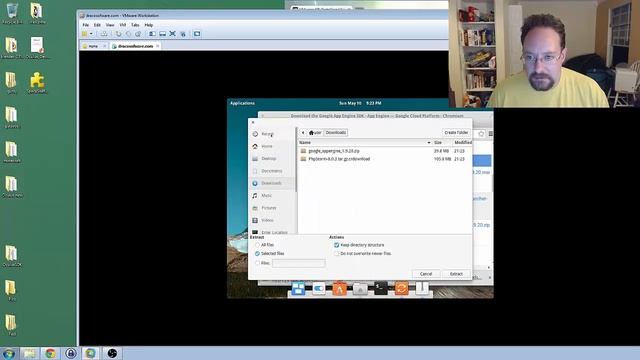This screenshot has width=640, height=360.
Task: Open the VMware power options dropdown arrow
Action: (91, 34)
